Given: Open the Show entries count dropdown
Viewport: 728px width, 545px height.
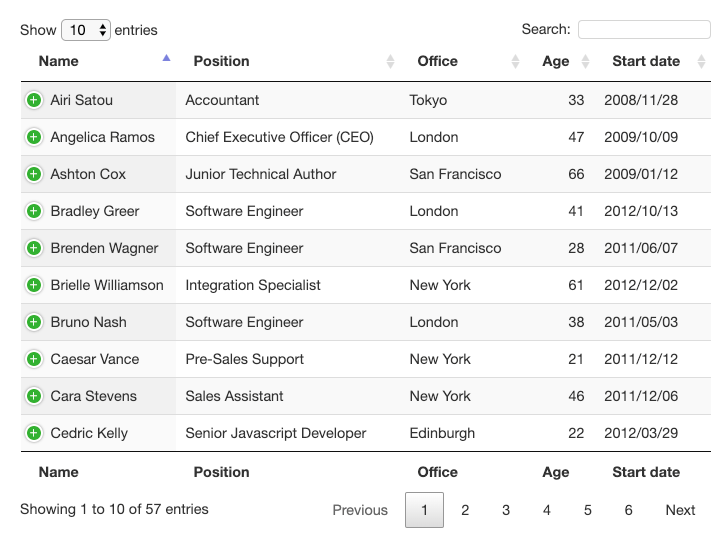Looking at the screenshot, I should pos(86,30).
